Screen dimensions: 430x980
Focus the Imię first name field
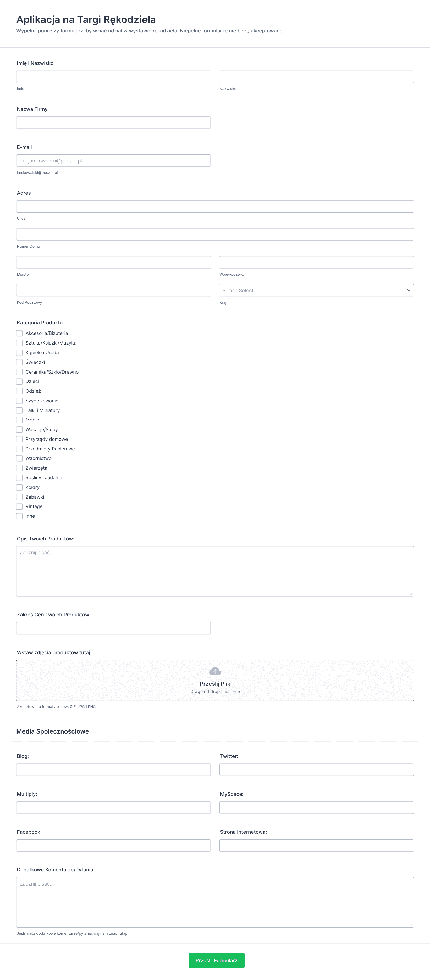[113, 77]
